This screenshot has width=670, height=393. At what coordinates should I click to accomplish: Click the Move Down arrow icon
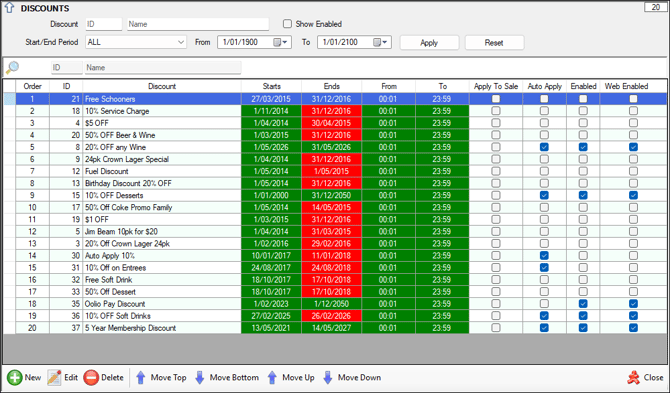328,378
